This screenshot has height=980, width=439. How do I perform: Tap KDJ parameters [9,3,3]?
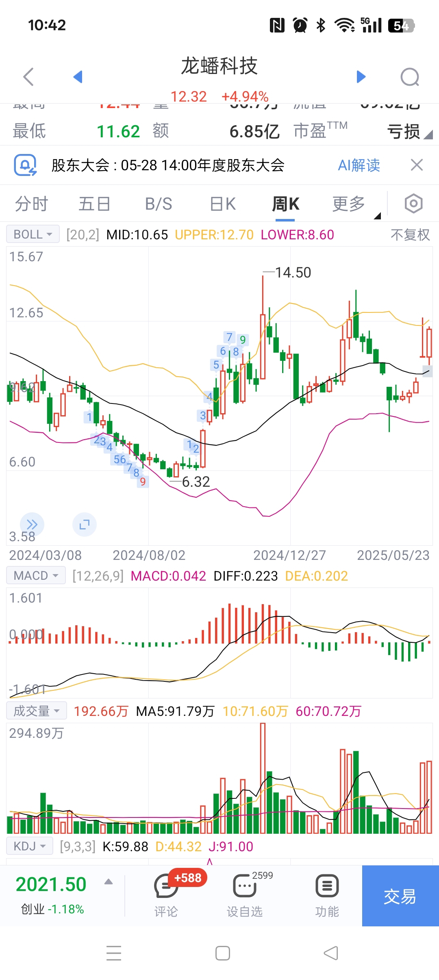(x=78, y=846)
